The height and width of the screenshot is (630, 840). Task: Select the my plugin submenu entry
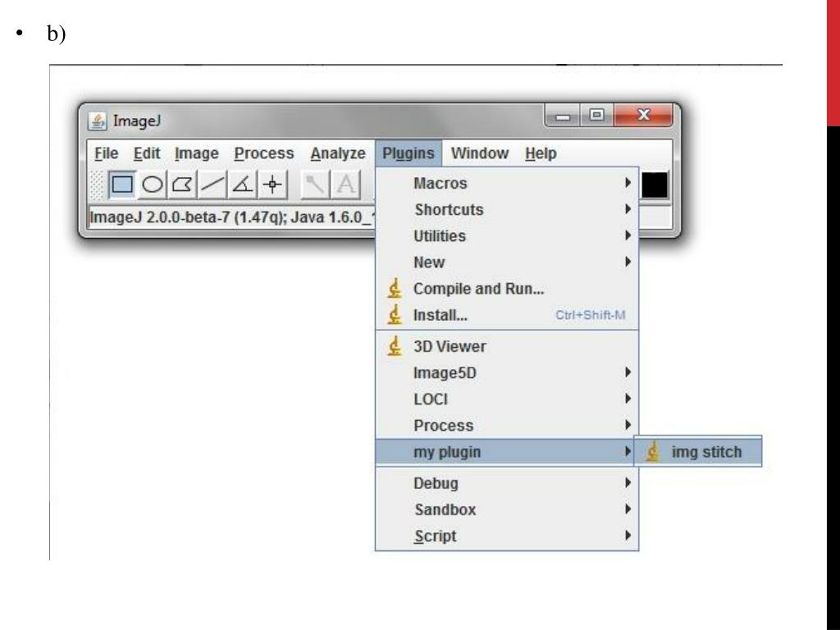click(507, 452)
